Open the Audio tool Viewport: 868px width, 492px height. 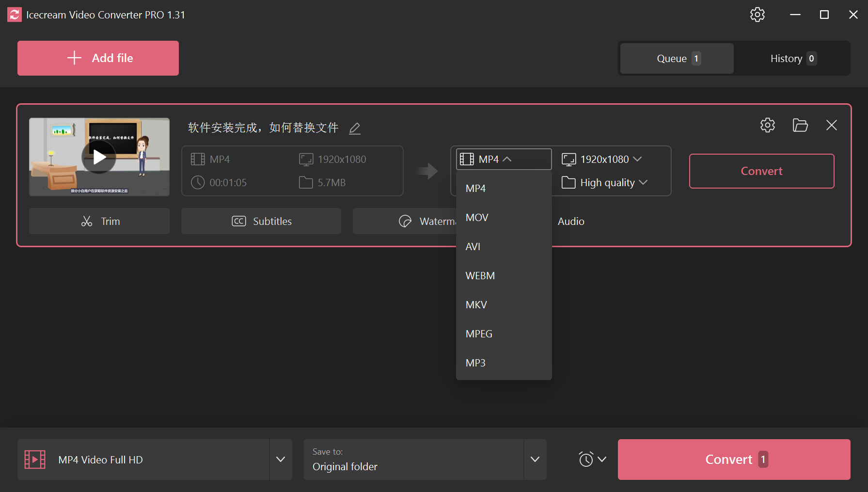point(571,221)
